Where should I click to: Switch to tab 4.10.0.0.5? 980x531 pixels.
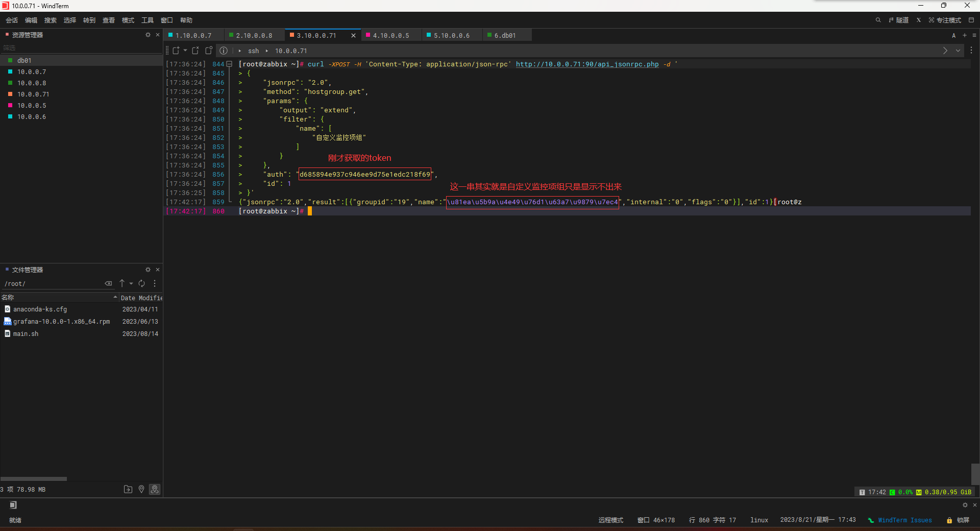[391, 35]
